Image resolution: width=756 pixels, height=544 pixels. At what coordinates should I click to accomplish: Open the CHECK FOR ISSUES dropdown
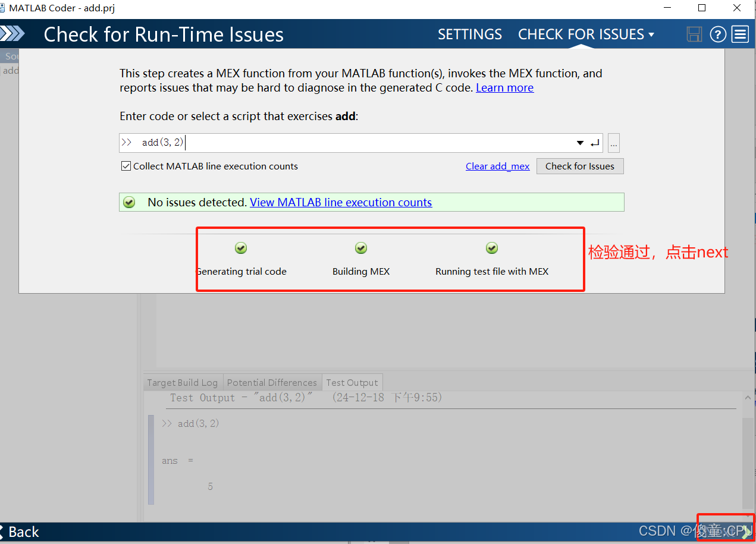pos(586,34)
